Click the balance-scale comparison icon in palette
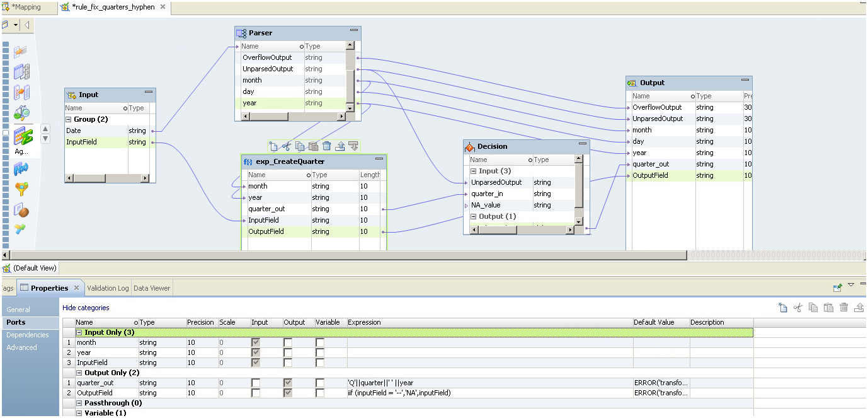Screen dimensions: 868x418 click(x=22, y=113)
